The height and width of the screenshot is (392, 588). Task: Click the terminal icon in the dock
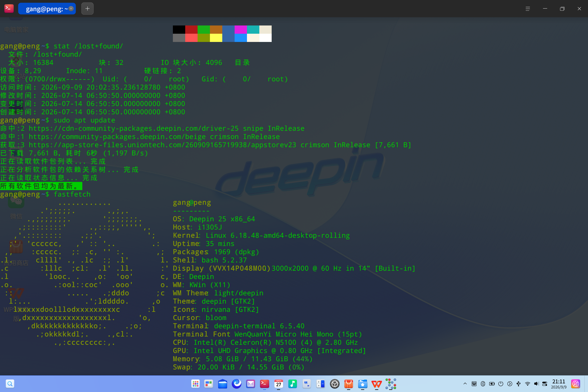tap(264, 384)
